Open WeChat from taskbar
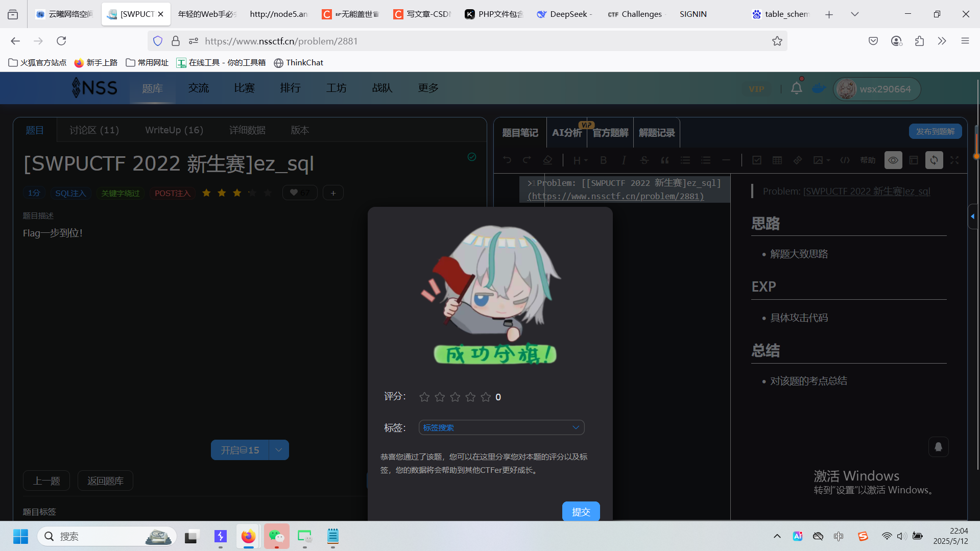The width and height of the screenshot is (980, 551). click(276, 536)
